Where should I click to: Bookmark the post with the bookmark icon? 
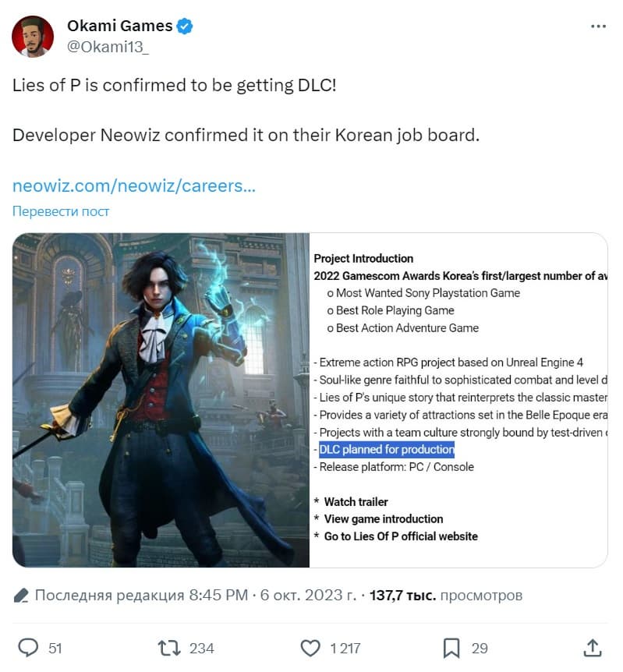tap(451, 648)
